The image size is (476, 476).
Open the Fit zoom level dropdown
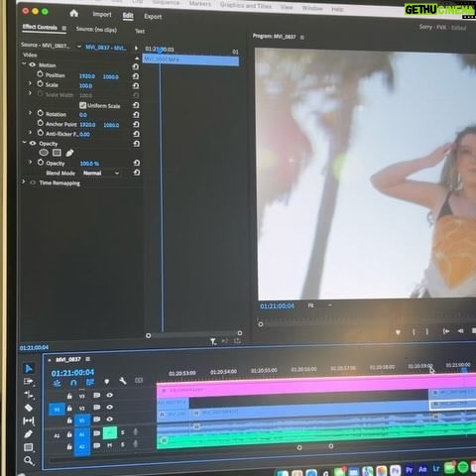point(320,305)
